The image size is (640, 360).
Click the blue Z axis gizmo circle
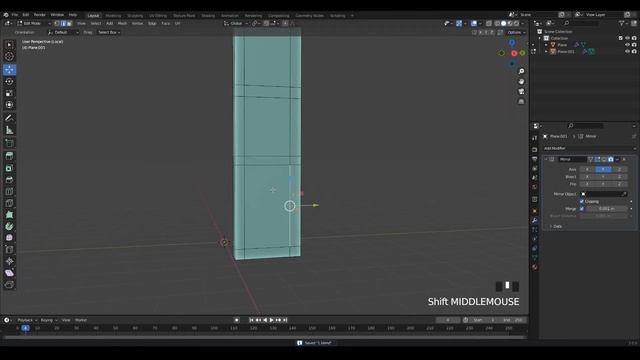click(x=512, y=42)
